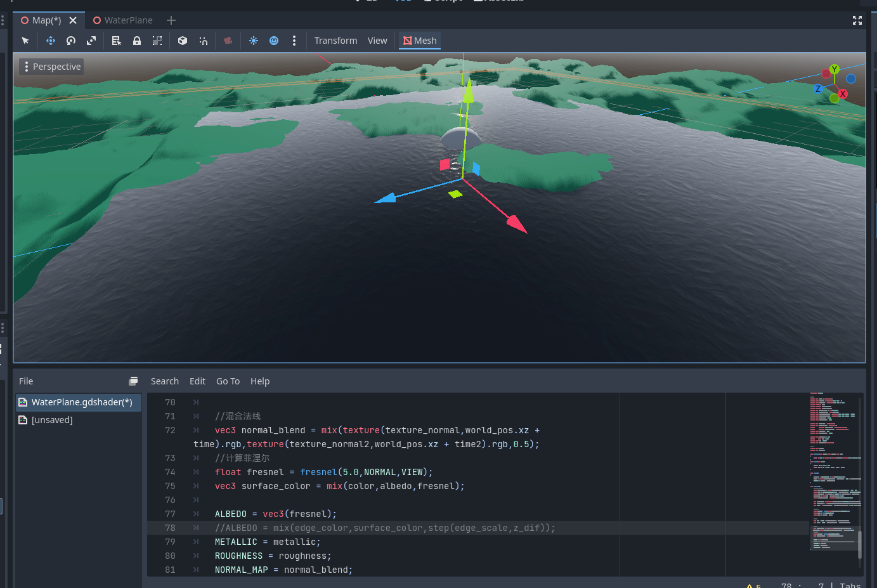Viewport: 877px width, 588px height.
Task: Switch to the Move Mode tool
Action: (x=51, y=41)
